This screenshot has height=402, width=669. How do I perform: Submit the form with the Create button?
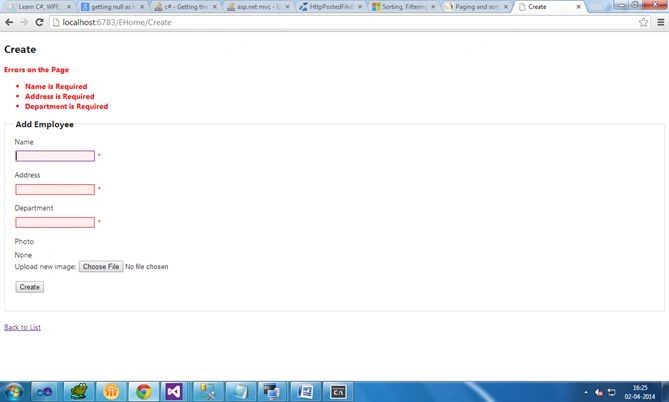tap(29, 287)
